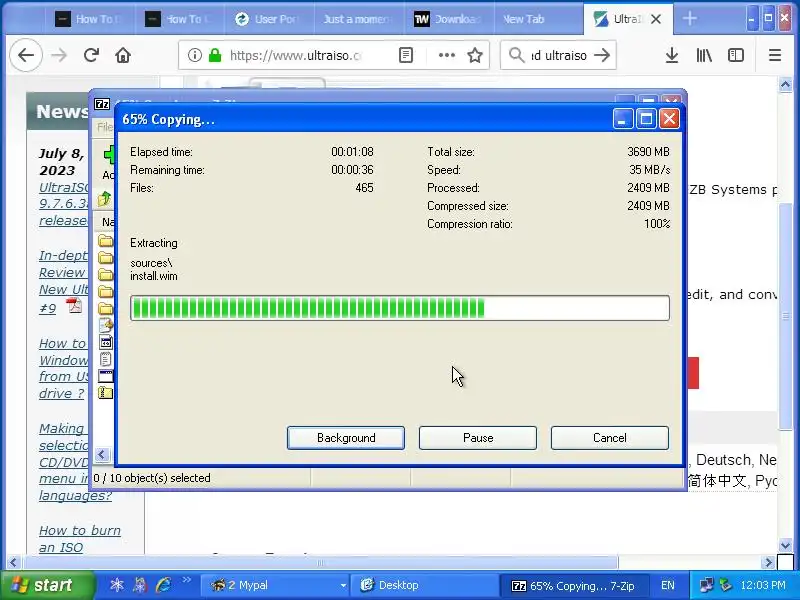This screenshot has height=600, width=800.
Task: Switch to the Download tab
Action: pos(449,19)
